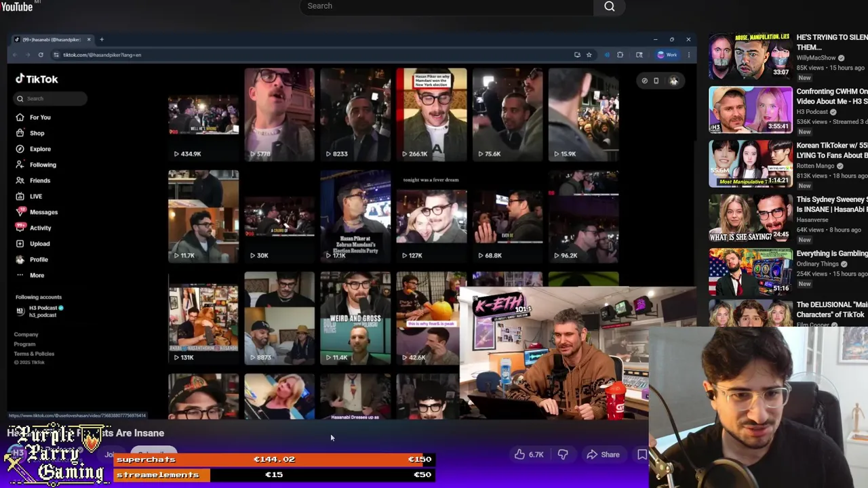Open the browser three-dot menu

click(x=688, y=55)
